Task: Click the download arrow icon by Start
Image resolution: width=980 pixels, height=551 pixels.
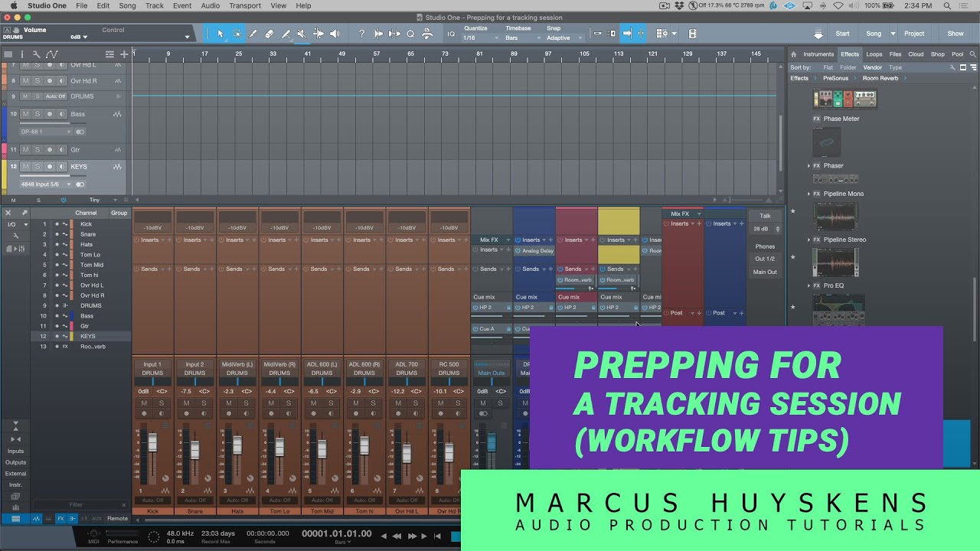Action: pyautogui.click(x=818, y=34)
